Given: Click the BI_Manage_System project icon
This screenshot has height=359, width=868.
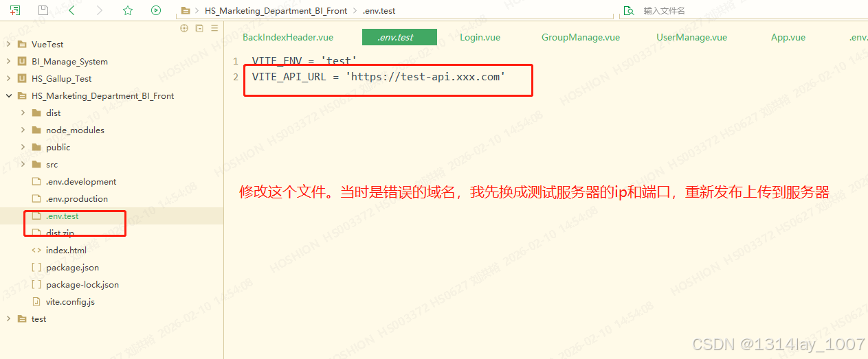Looking at the screenshot, I should coord(22,61).
